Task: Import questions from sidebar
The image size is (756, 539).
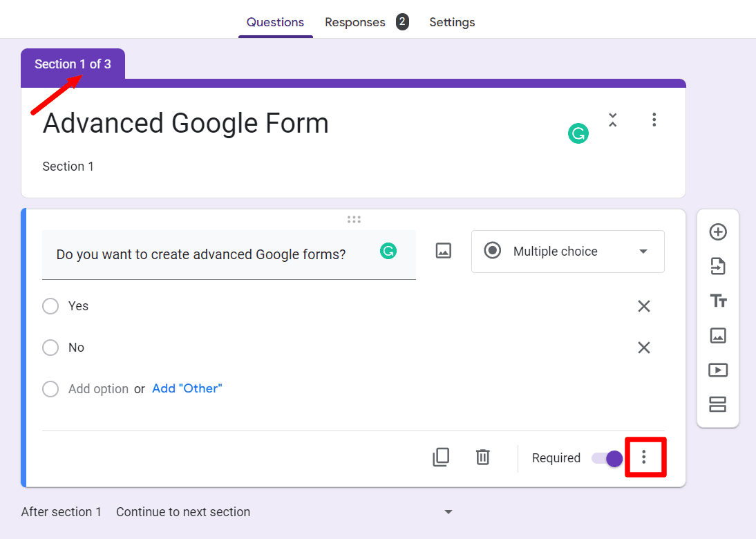Action: point(719,266)
